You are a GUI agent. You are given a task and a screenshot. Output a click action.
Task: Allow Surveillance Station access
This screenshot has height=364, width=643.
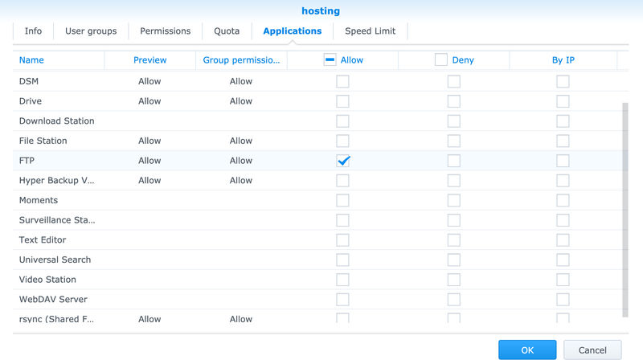[x=343, y=220]
